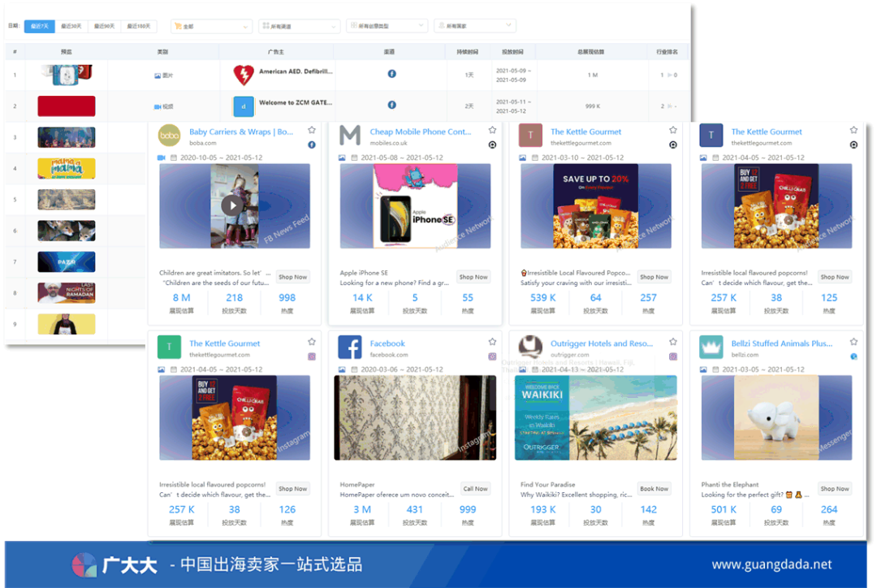Screen dimensions: 877x588
Task: Open the 所有渠道 channel dropdown
Action: (299, 26)
